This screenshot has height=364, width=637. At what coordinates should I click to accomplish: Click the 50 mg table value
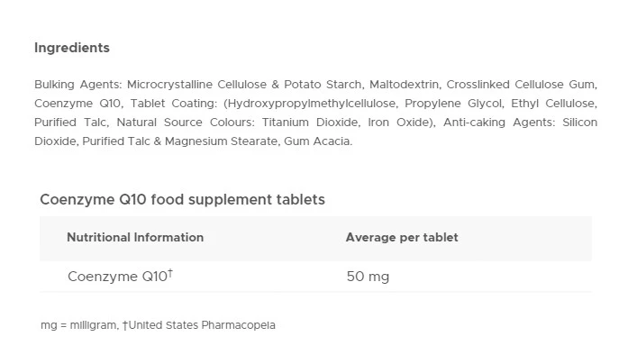368,277
